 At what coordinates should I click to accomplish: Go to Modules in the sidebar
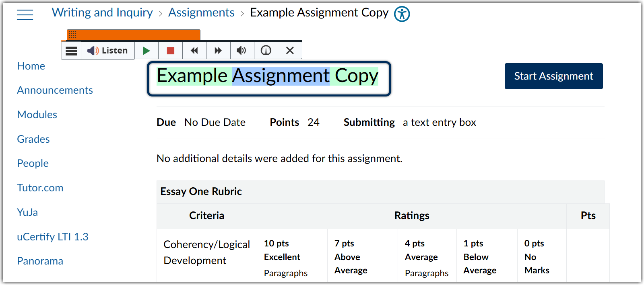37,115
